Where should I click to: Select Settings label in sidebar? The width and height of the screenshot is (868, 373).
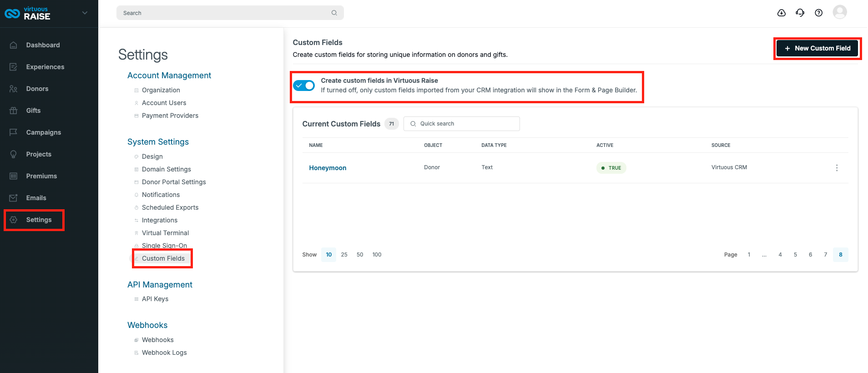(39, 220)
